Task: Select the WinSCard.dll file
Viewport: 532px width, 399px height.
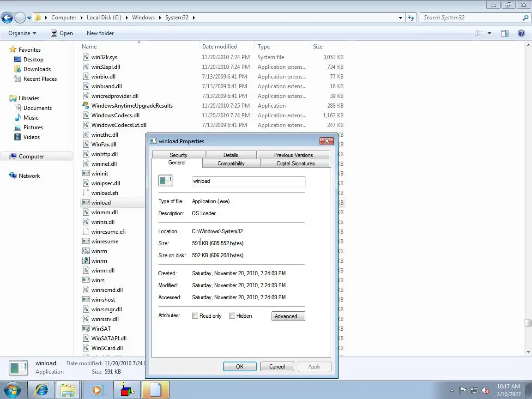Action: tap(107, 348)
